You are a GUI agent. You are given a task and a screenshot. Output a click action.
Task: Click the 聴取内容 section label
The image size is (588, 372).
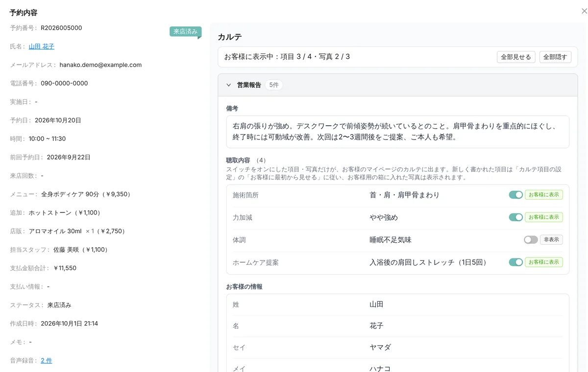pyautogui.click(x=238, y=160)
